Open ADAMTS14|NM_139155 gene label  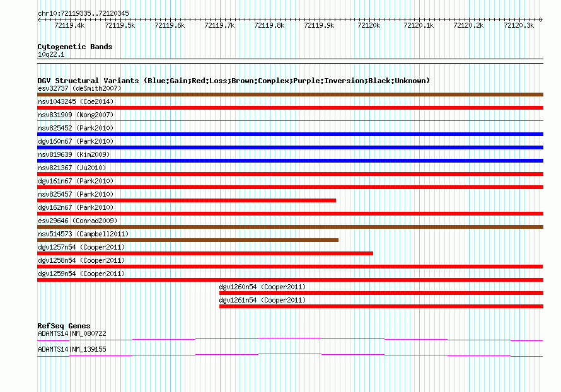click(x=72, y=349)
